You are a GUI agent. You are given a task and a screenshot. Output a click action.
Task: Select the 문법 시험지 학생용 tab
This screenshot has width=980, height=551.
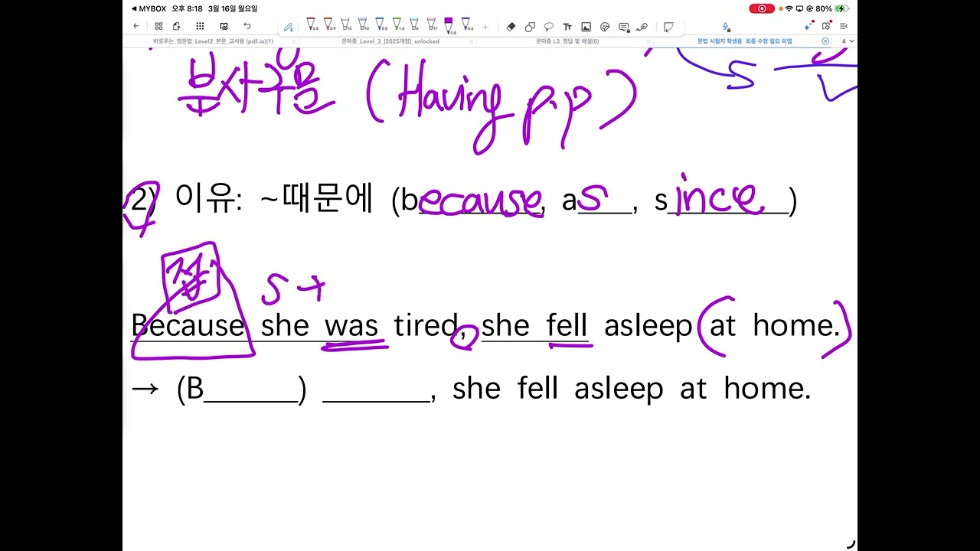pos(744,41)
